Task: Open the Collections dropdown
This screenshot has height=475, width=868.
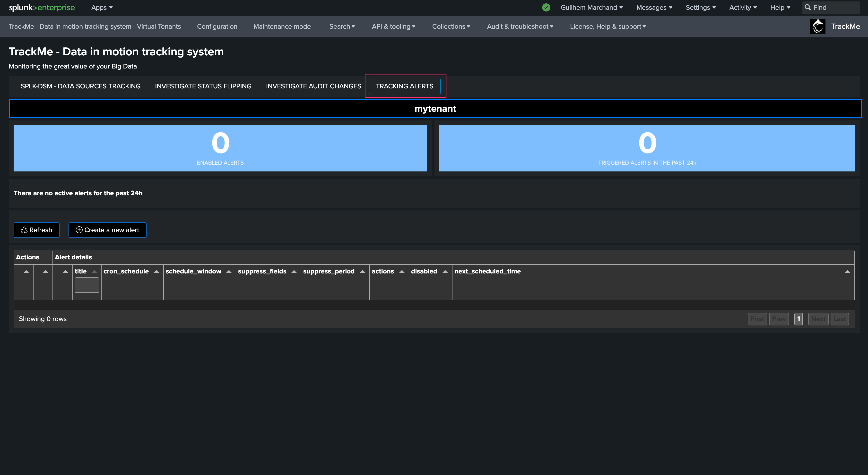Action: tap(451, 26)
